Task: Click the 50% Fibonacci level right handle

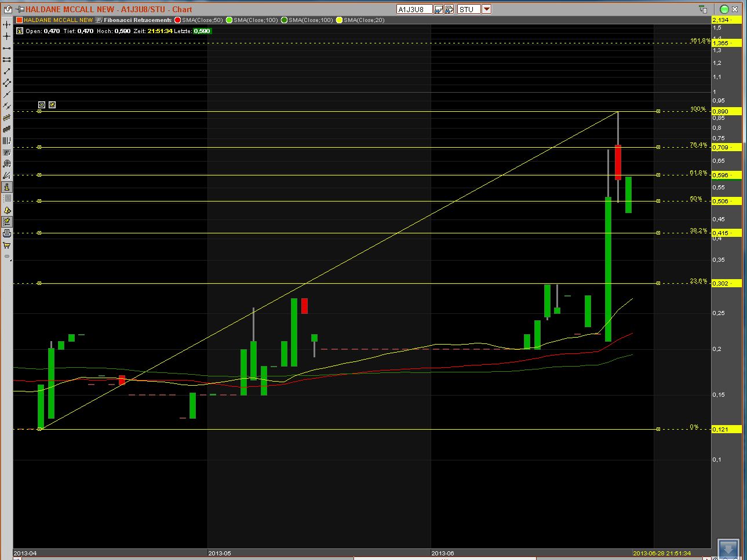Action: click(658, 201)
